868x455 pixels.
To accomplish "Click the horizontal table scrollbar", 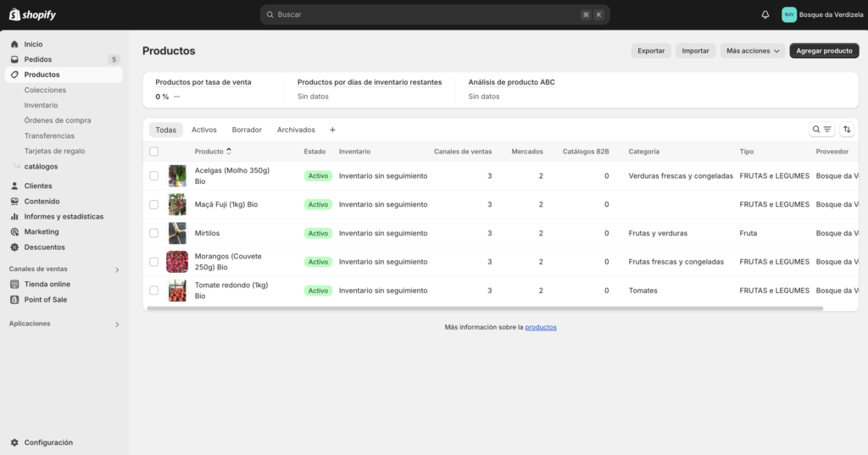I will (x=484, y=308).
